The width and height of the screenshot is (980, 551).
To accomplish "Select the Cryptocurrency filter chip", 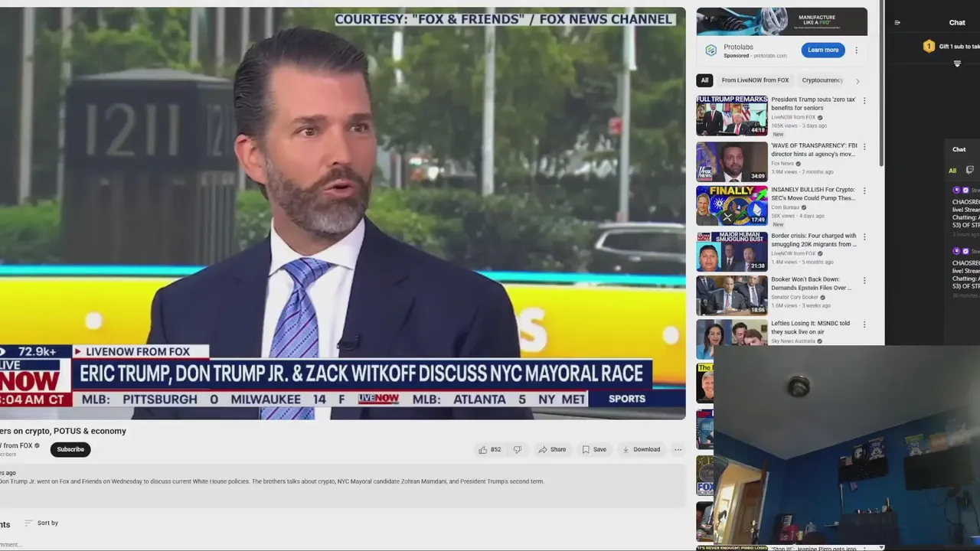I will tap(822, 80).
